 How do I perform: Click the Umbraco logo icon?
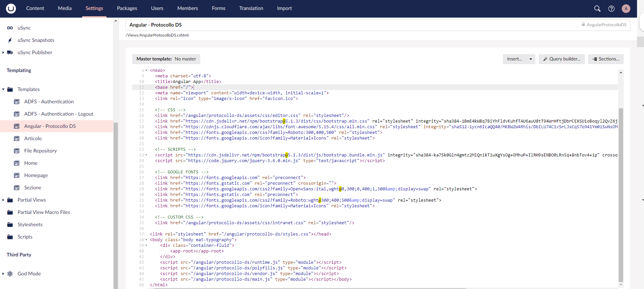point(11,8)
